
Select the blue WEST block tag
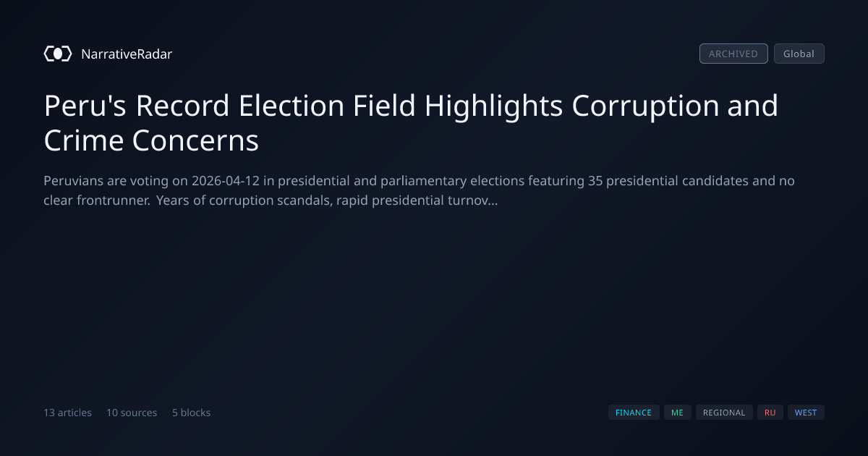pyautogui.click(x=806, y=413)
